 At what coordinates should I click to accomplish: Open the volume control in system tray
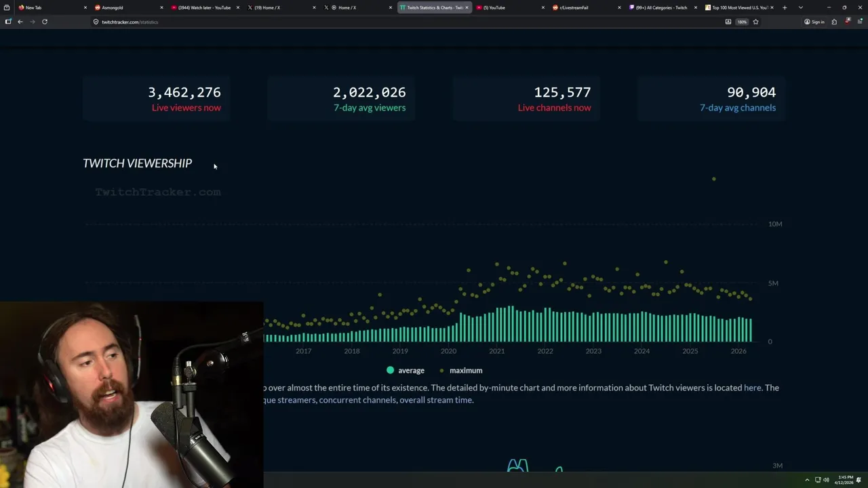826,480
